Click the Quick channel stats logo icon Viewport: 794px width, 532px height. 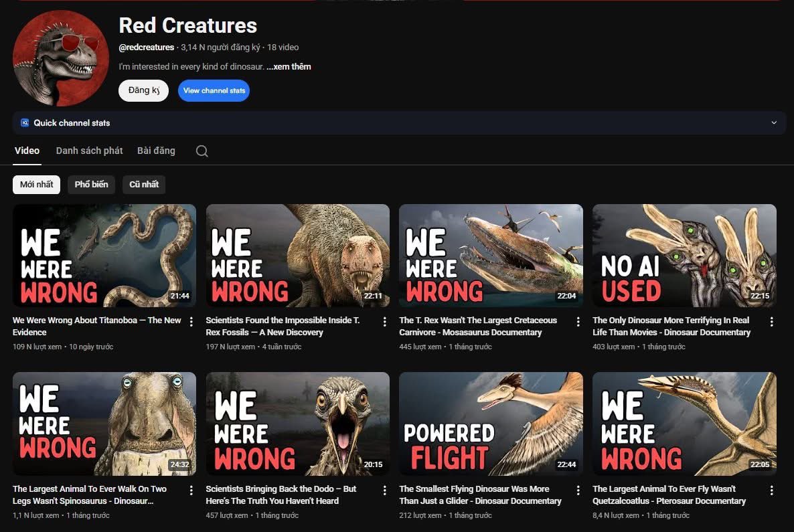coord(24,122)
